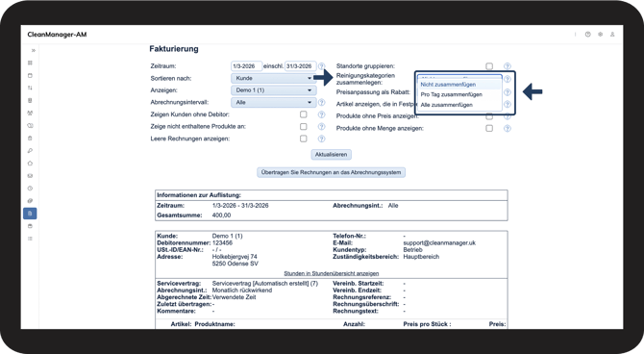
Task: Click the email support@cleanmanager.uk
Action: (x=439, y=243)
